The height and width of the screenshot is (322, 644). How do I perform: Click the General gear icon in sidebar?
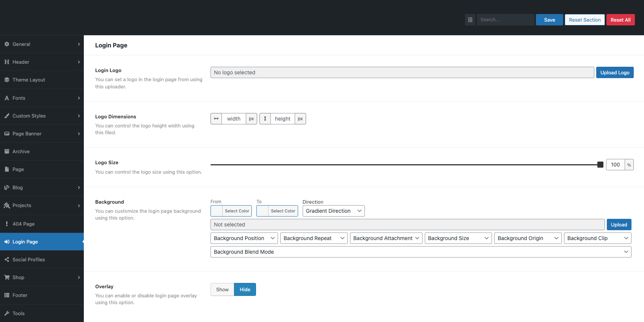point(7,44)
